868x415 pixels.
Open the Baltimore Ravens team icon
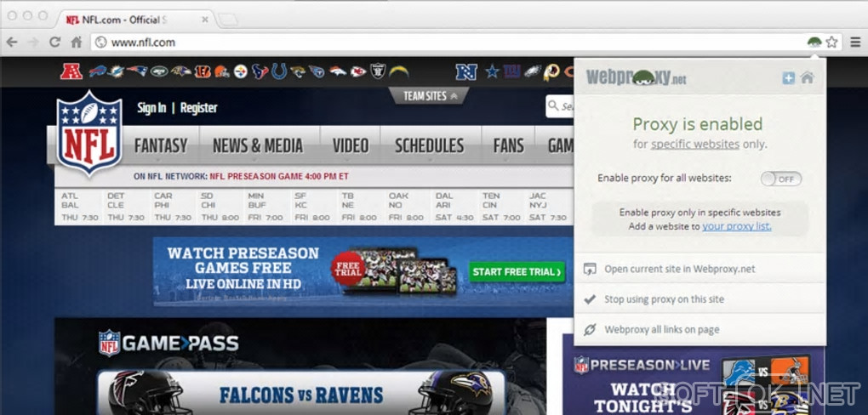pyautogui.click(x=181, y=71)
